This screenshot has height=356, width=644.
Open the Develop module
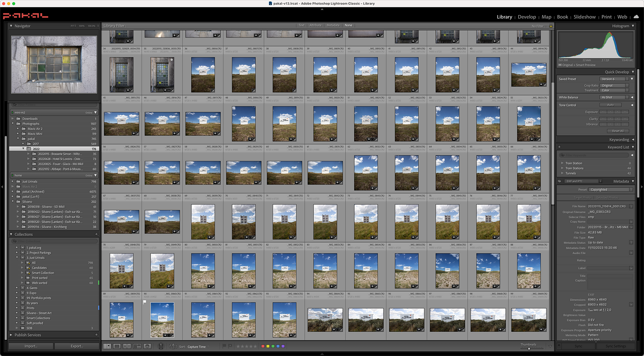(527, 17)
